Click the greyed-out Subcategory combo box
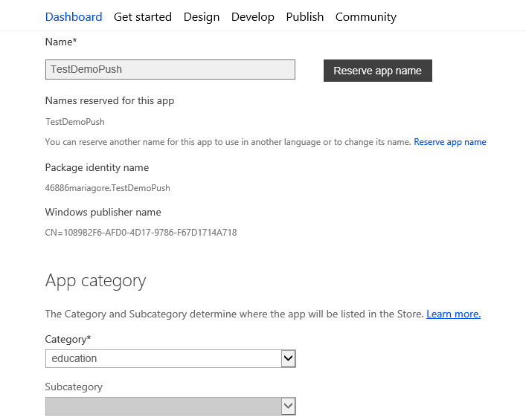This screenshot has height=420, width=526. [163, 406]
